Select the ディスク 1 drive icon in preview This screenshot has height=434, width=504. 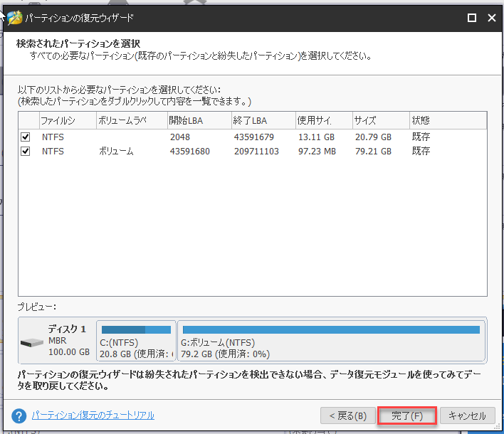click(x=32, y=342)
